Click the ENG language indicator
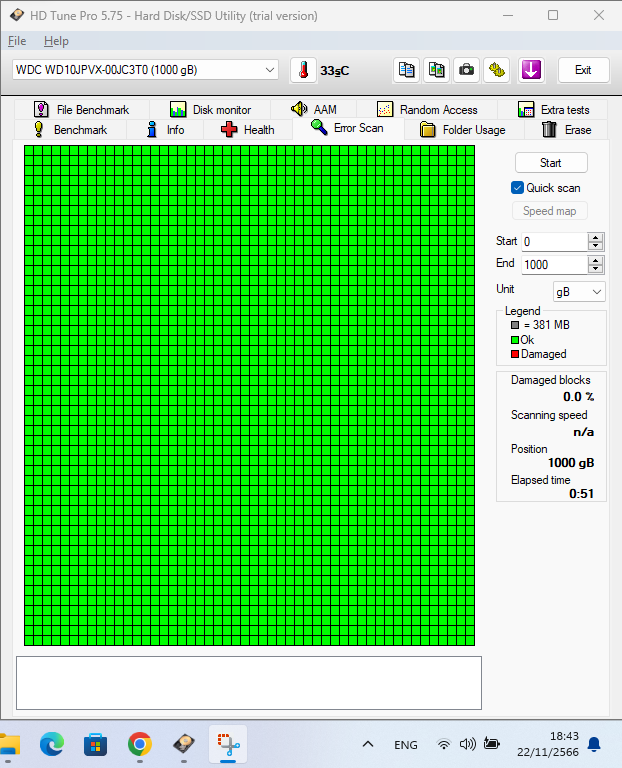The height and width of the screenshot is (768, 622). click(x=406, y=745)
